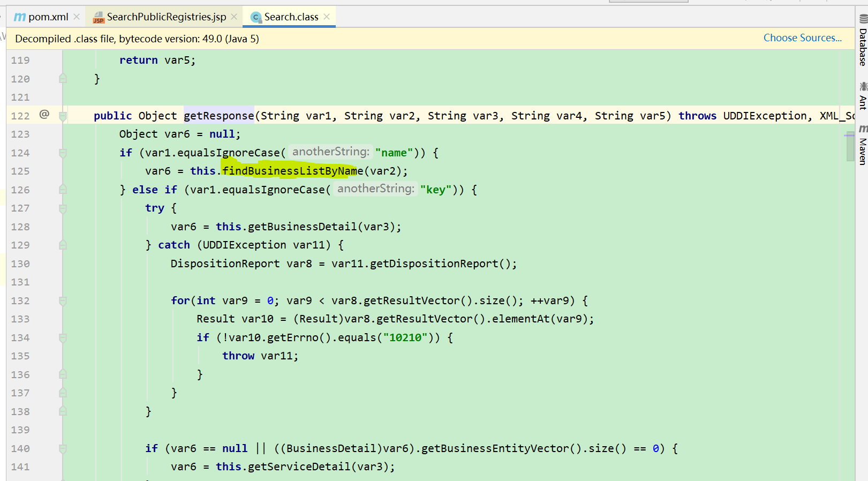Click the fold end marker on line 136

coord(63,374)
